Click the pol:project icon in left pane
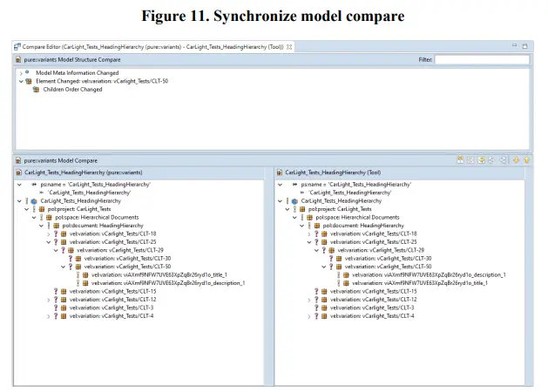 coord(42,209)
